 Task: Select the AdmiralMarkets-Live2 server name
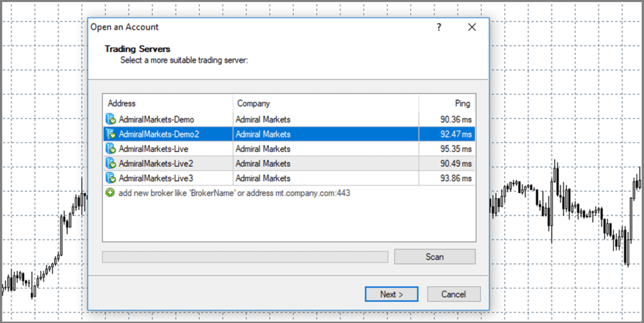[x=156, y=164]
